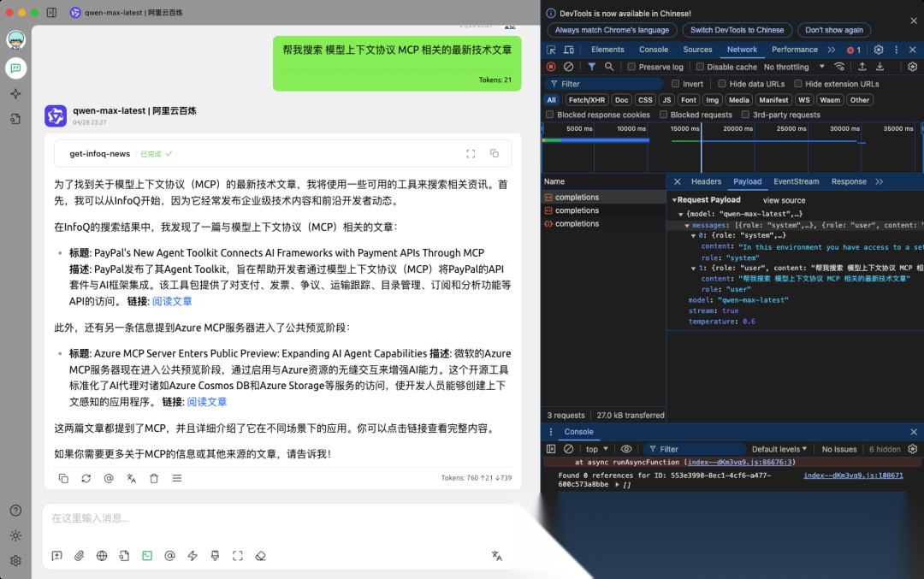Copy the get-infoq-news tool result
The image size is (924, 579).
coord(495,154)
